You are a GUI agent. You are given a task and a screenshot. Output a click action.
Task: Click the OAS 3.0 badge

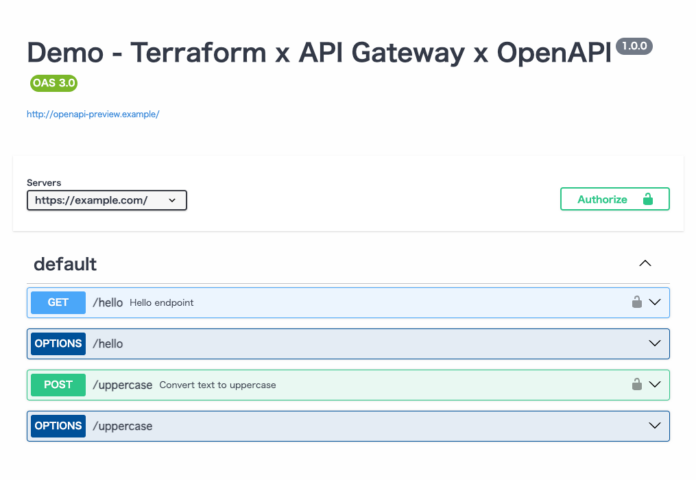click(x=54, y=83)
